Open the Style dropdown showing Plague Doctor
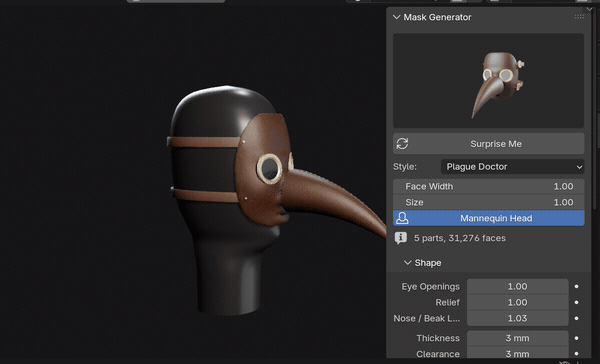Viewport: 600px width, 364px height. [x=512, y=167]
